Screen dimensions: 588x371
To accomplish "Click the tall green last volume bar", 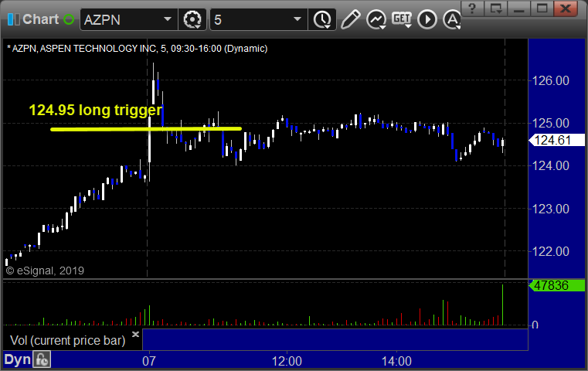I will [502, 305].
